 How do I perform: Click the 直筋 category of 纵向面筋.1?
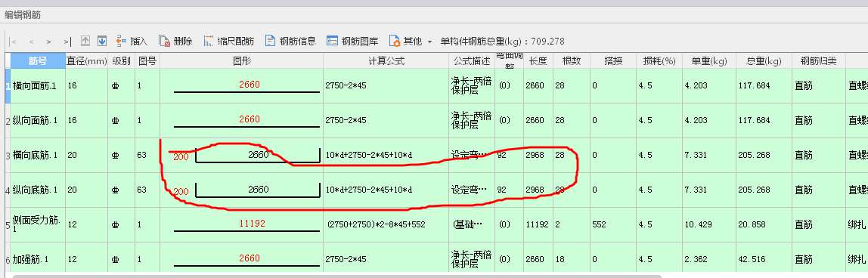(819, 120)
